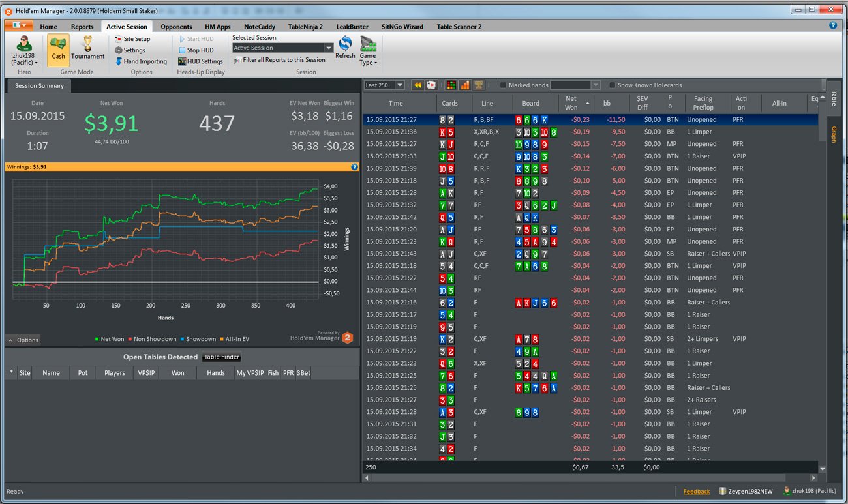Click the blue help icon beside Winnings bar
Screen dimensions: 848x504
(355, 167)
